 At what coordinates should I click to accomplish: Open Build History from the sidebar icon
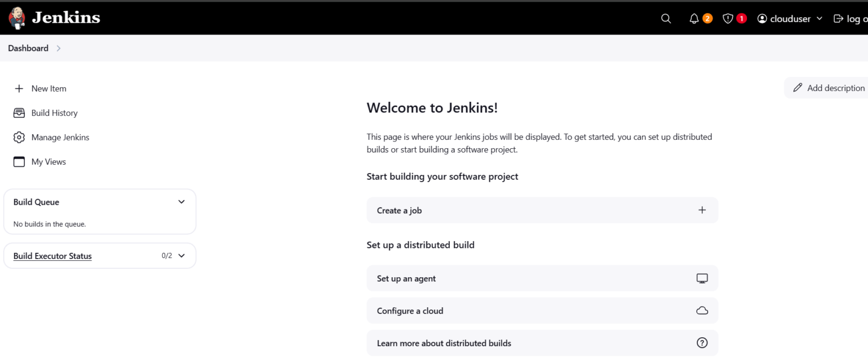tap(19, 113)
